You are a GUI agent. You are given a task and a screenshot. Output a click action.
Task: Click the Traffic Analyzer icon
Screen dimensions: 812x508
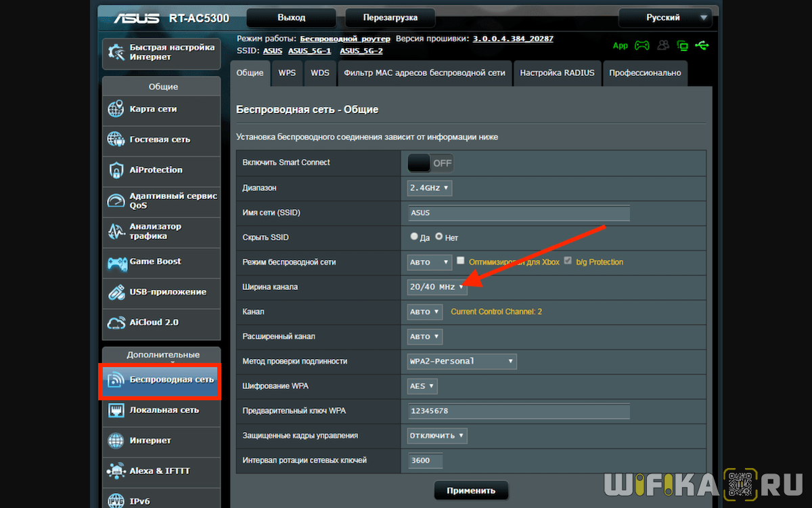pyautogui.click(x=116, y=232)
